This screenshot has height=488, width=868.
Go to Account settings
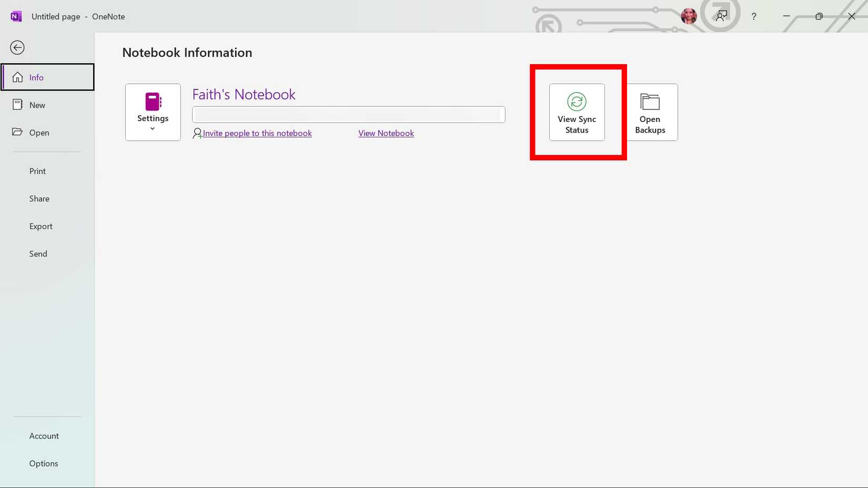44,435
